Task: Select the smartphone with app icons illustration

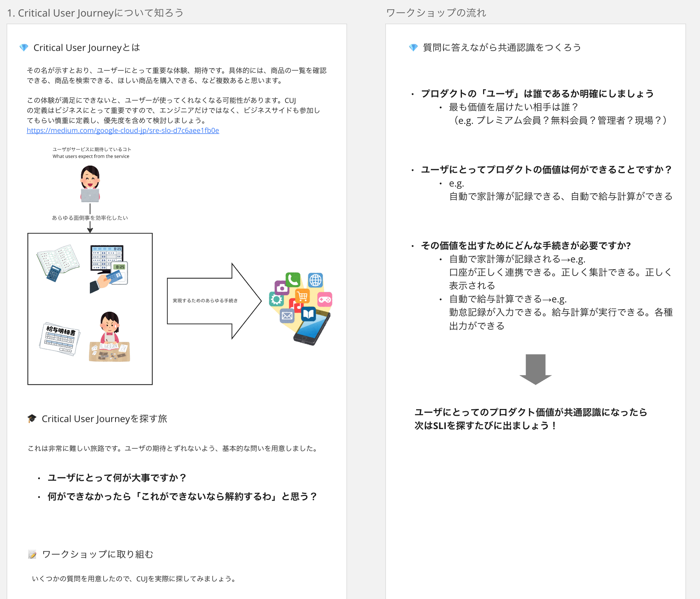Action: point(301,308)
